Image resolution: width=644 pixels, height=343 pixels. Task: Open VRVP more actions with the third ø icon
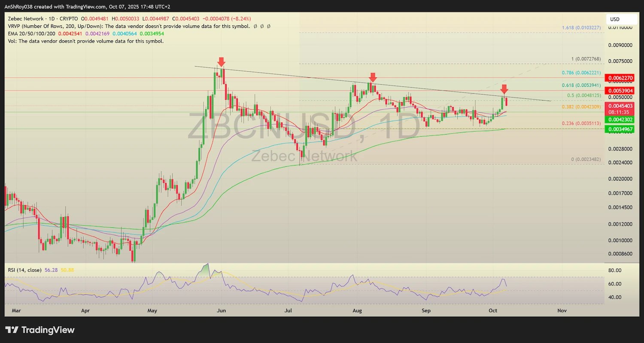tap(268, 26)
